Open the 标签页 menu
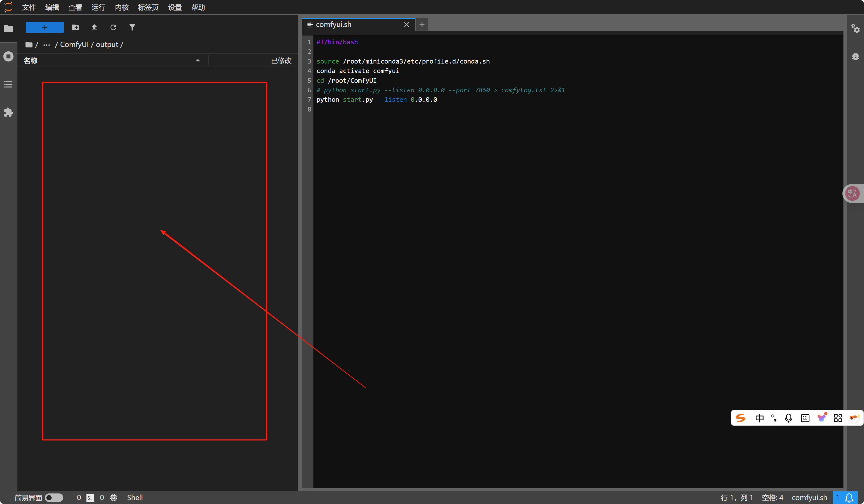 (x=148, y=7)
